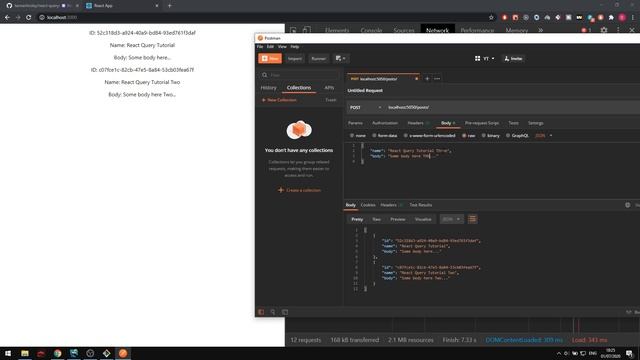The width and height of the screenshot is (640, 360).
Task: Add a new request tab with plus icon
Action: coord(427,79)
